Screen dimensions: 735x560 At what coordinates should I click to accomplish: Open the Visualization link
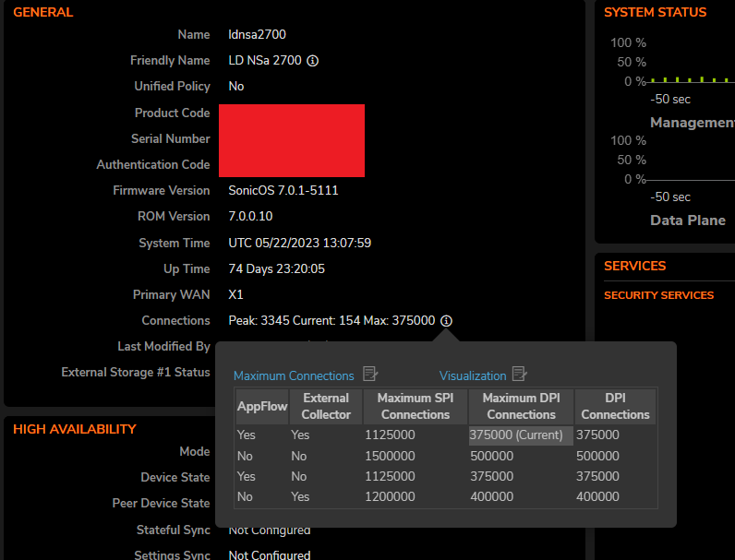click(x=473, y=375)
